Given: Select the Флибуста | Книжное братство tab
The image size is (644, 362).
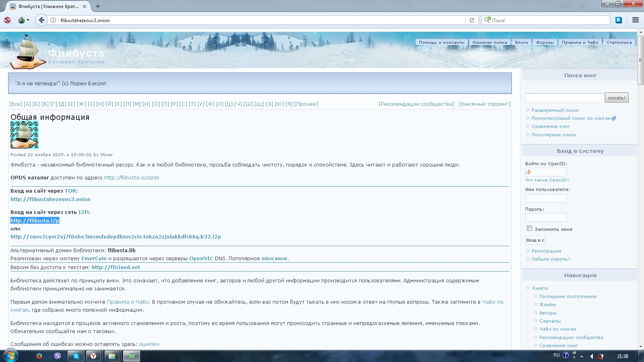Looking at the screenshot, I should 48,6.
